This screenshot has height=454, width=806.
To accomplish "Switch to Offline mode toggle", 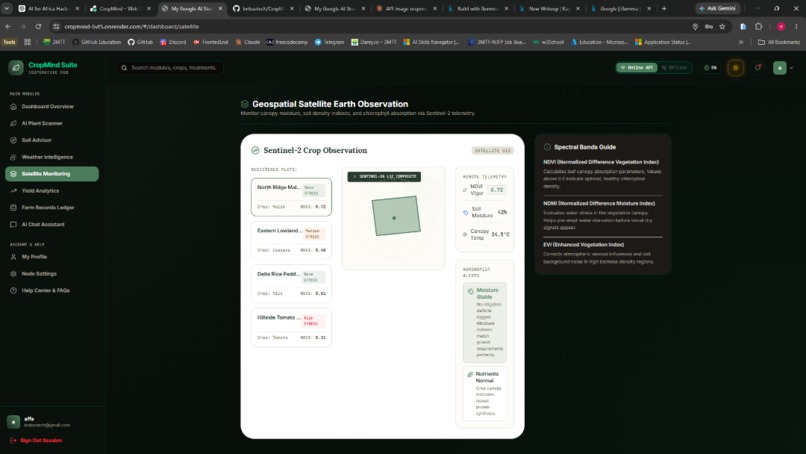I will pos(674,67).
